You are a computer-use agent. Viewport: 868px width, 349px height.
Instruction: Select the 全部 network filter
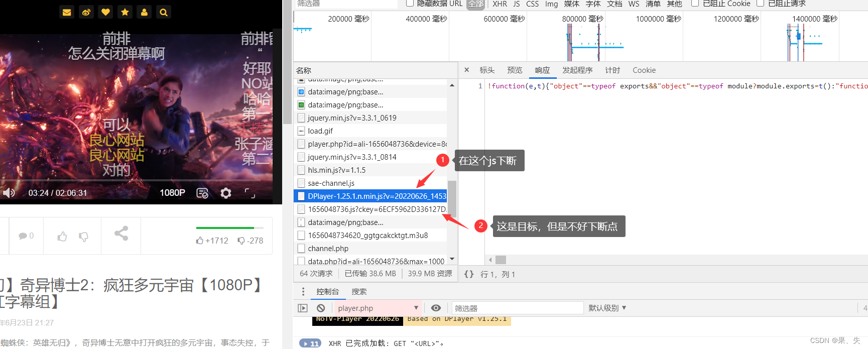click(x=476, y=4)
